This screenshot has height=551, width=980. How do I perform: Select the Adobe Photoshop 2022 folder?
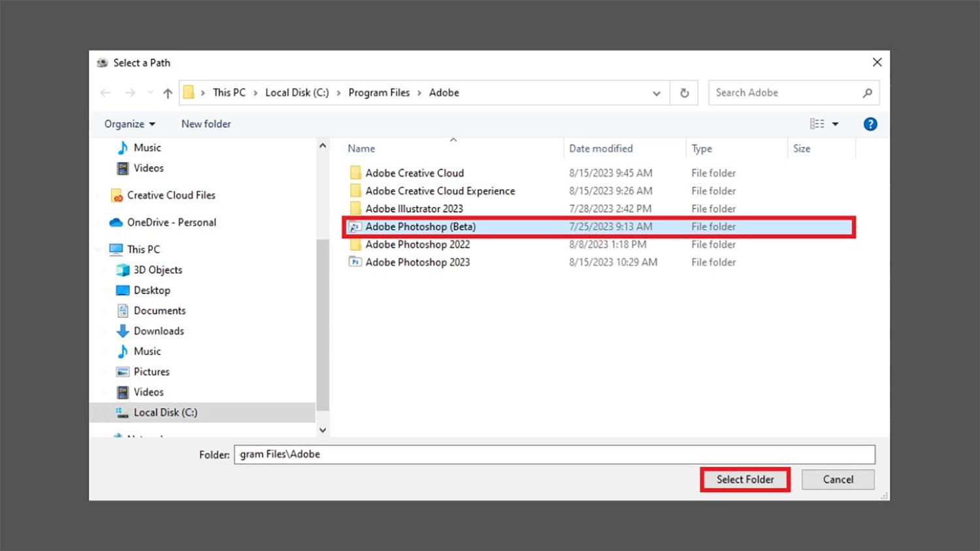click(x=417, y=244)
